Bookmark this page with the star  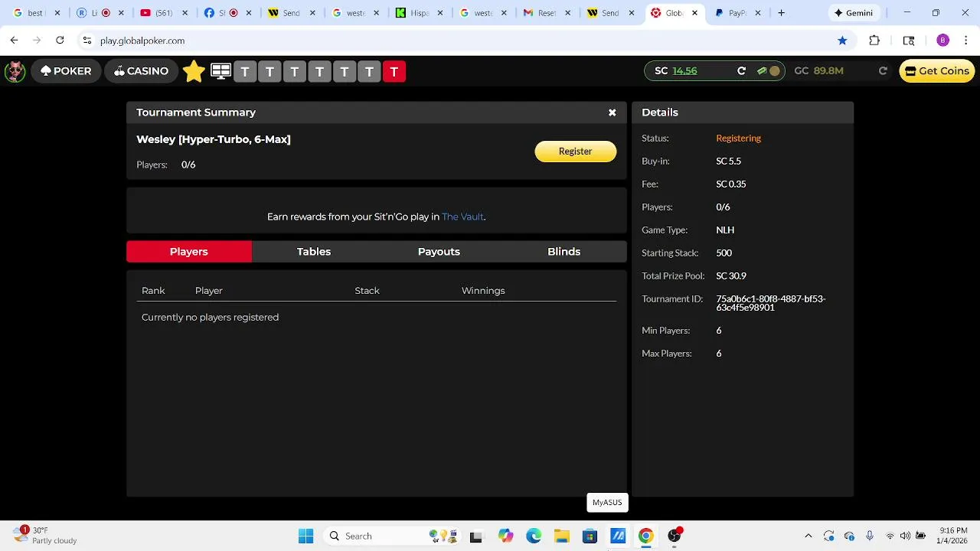842,41
